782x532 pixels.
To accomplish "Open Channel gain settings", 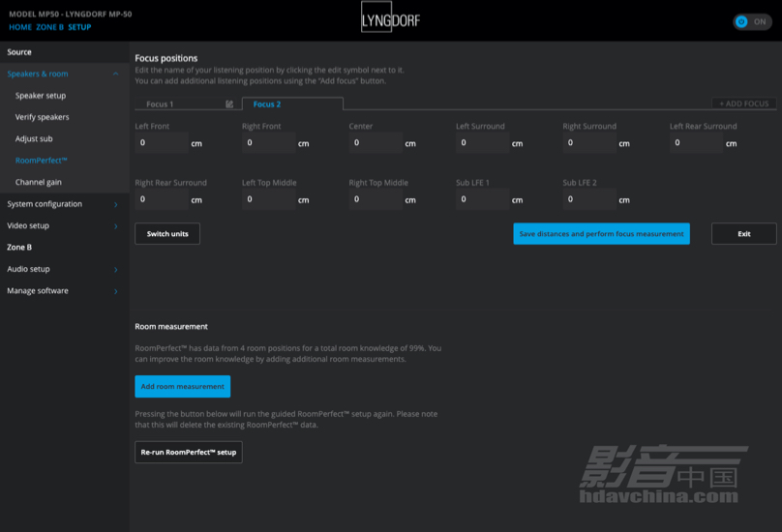I will (x=39, y=182).
